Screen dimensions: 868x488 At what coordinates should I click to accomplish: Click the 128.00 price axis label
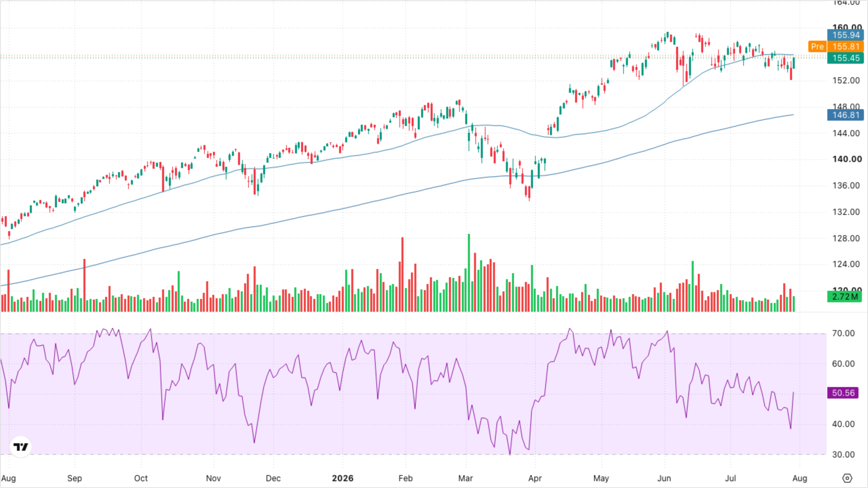click(846, 238)
